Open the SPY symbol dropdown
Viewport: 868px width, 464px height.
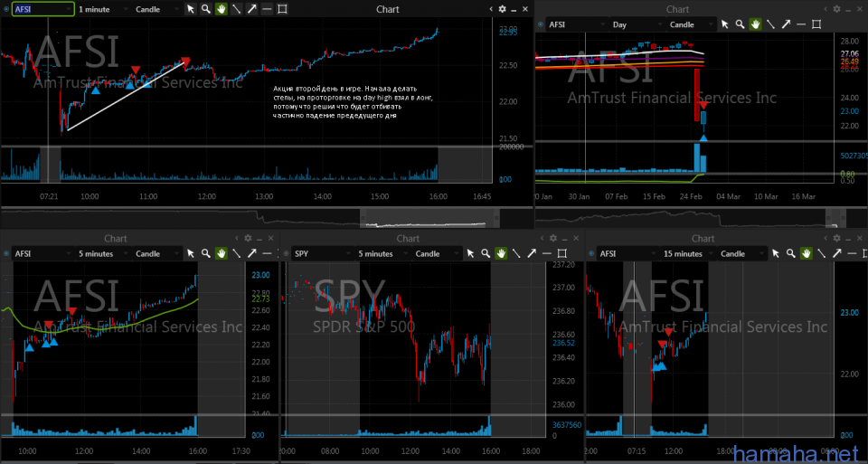(x=322, y=253)
